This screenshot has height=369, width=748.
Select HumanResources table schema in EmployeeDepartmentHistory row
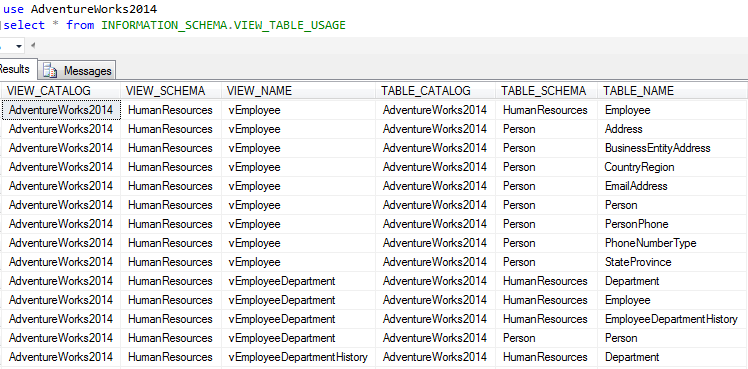(x=546, y=319)
